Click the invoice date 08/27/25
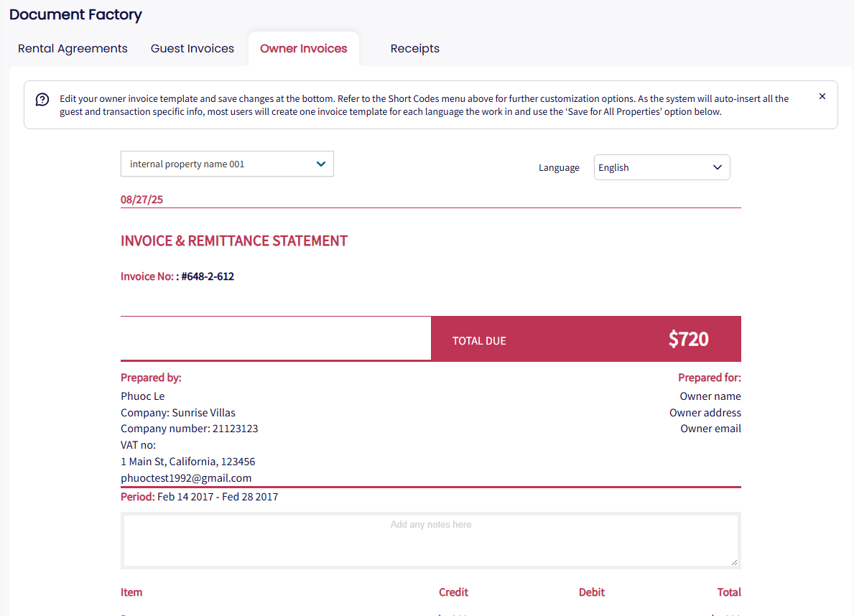The width and height of the screenshot is (854, 616). click(x=141, y=200)
